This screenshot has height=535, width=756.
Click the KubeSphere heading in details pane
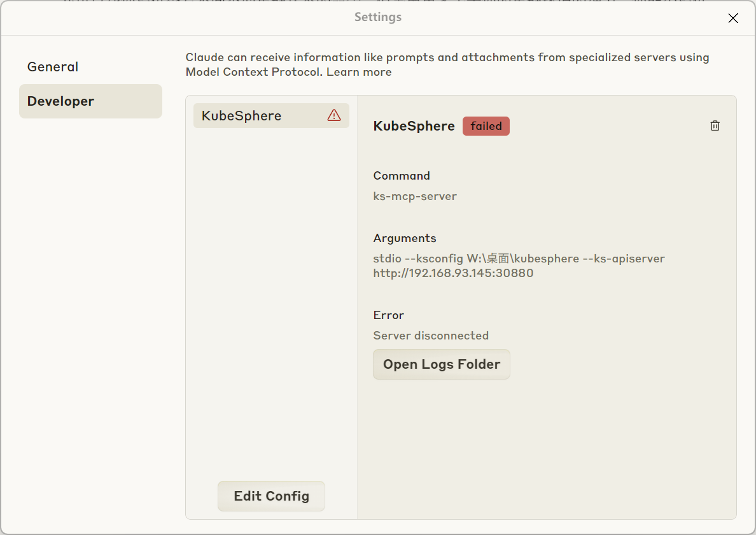click(x=414, y=126)
